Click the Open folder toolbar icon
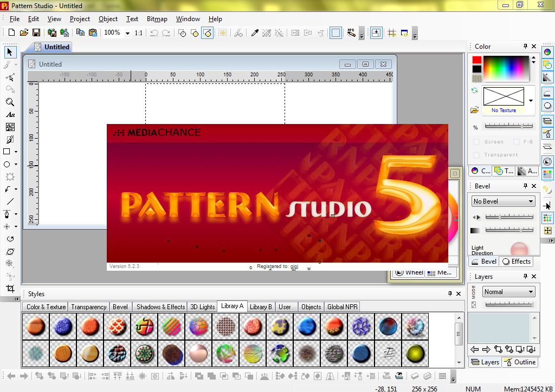Image resolution: width=555 pixels, height=392 pixels. coord(24,32)
